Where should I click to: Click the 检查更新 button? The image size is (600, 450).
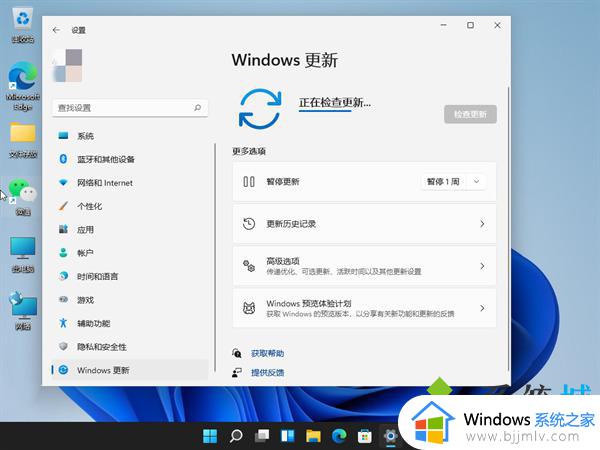click(470, 114)
